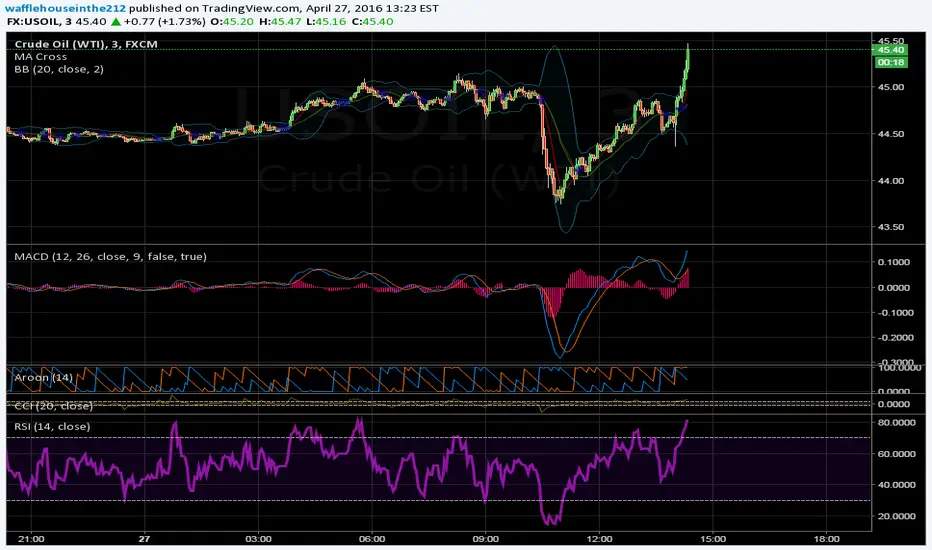Click the 45.00 price axis label
The height and width of the screenshot is (550, 932).
click(x=890, y=87)
